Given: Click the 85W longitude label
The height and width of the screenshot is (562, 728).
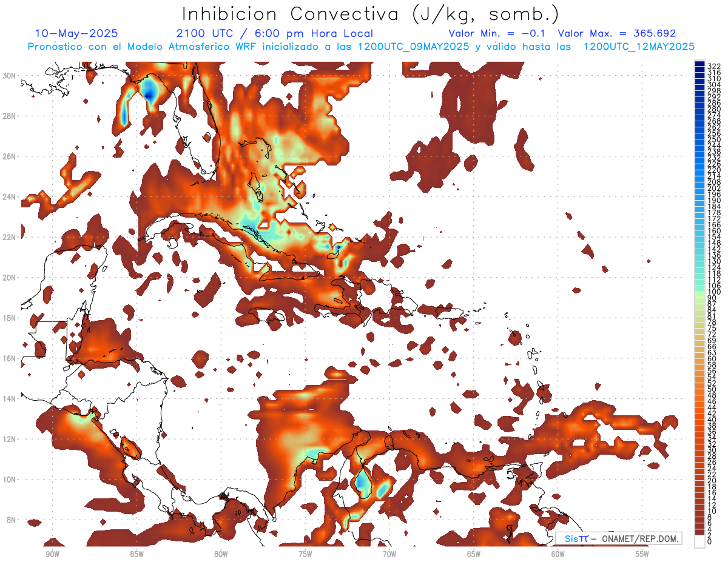Looking at the screenshot, I should tap(136, 554).
